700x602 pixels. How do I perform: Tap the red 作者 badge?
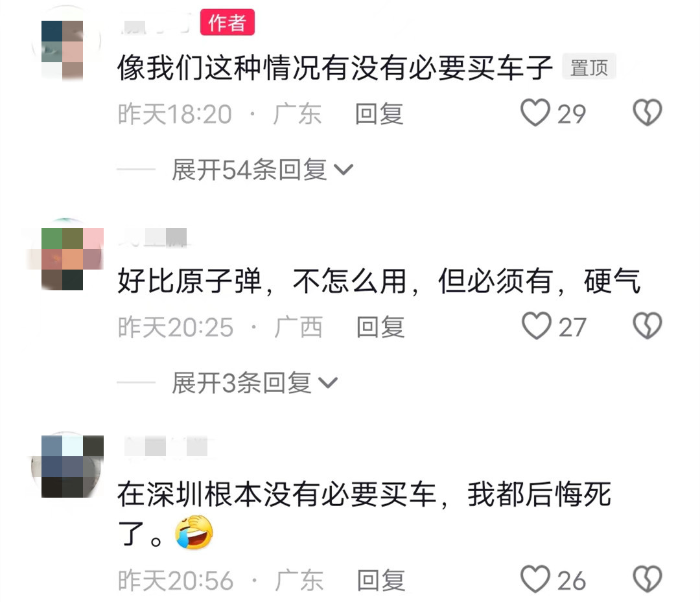click(x=227, y=22)
